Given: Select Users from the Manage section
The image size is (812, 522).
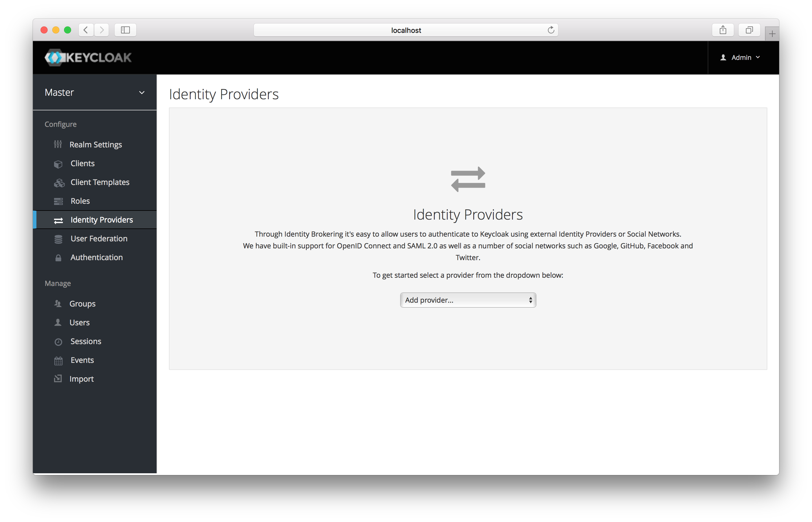Looking at the screenshot, I should 80,322.
